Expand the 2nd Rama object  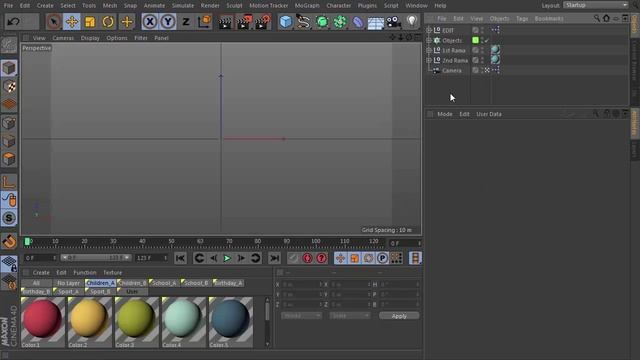(x=429, y=60)
